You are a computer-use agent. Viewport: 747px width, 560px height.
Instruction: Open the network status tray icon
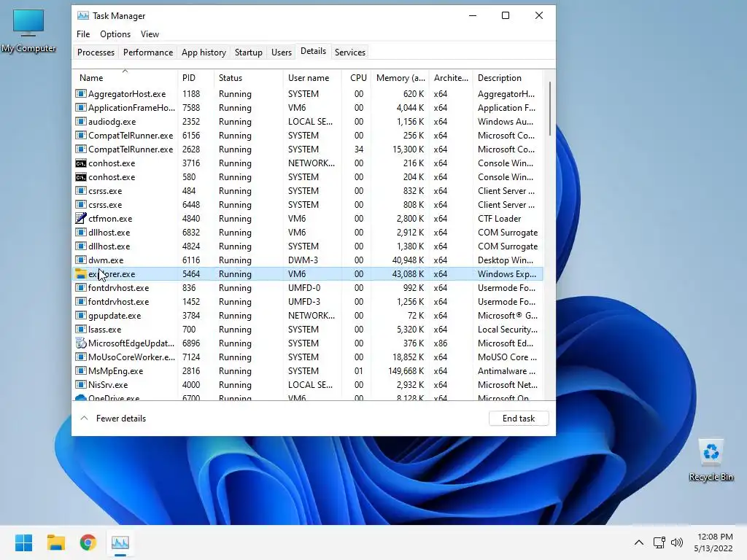(x=659, y=542)
